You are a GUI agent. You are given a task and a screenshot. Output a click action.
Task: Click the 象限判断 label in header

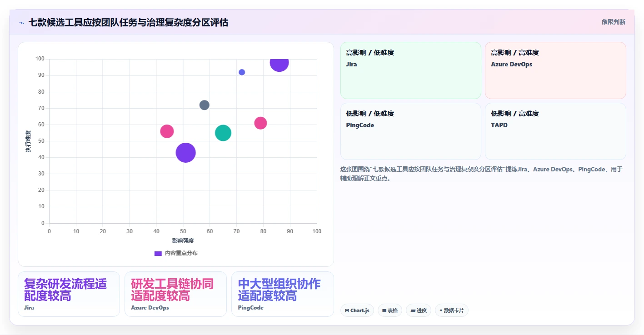[x=613, y=22]
